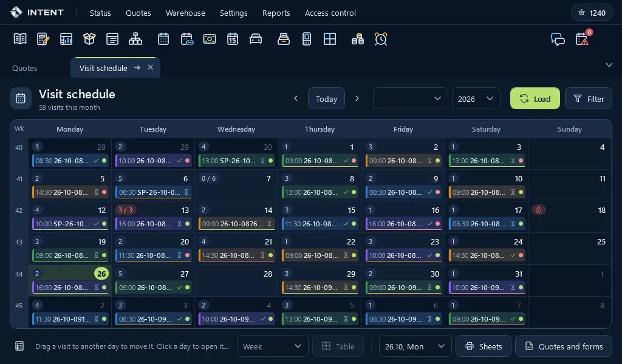Open the Filter button
The height and width of the screenshot is (364, 622).
[588, 98]
